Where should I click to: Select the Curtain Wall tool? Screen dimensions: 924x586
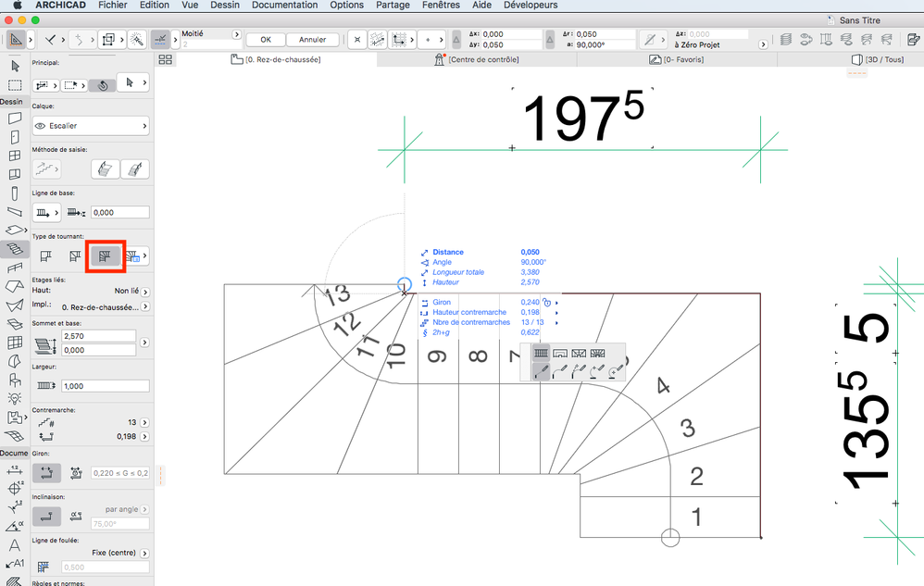point(15,343)
